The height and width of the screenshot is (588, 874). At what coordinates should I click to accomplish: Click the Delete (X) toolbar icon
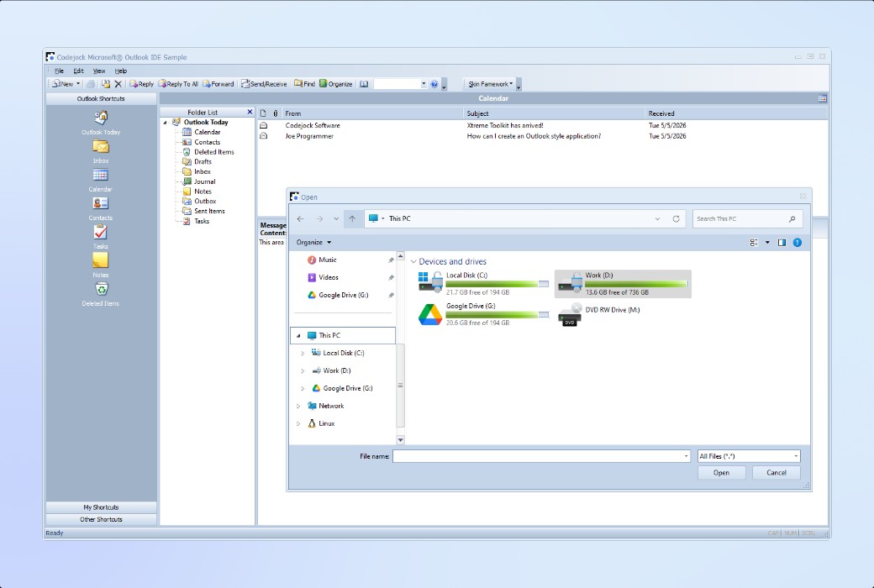pyautogui.click(x=118, y=84)
